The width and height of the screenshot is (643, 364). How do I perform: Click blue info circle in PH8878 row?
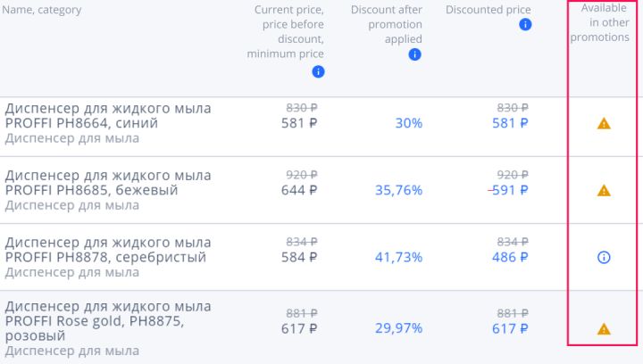tap(604, 257)
